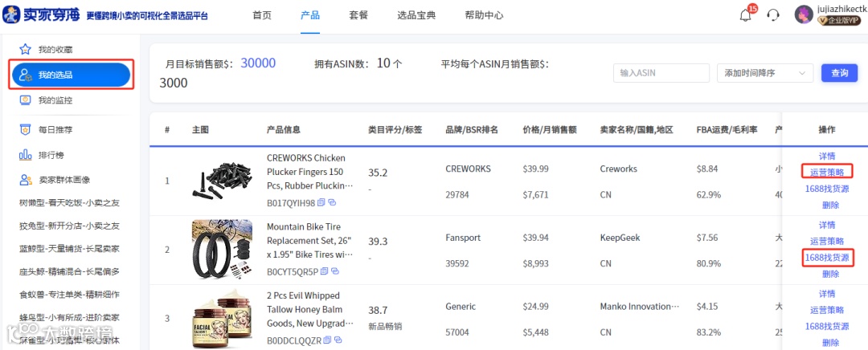
Task: Delete the Mountain Bike Tire row via 删除
Action: (830, 274)
